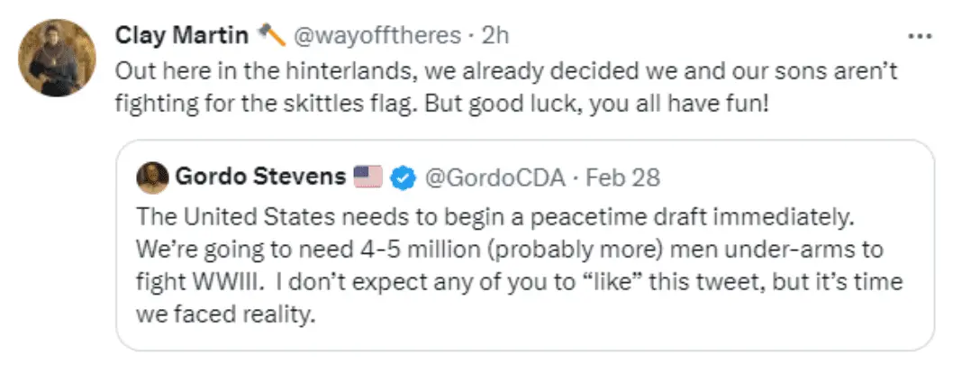The image size is (980, 382).
Task: Click Gordo Stevens' small avatar
Action: pos(151,177)
